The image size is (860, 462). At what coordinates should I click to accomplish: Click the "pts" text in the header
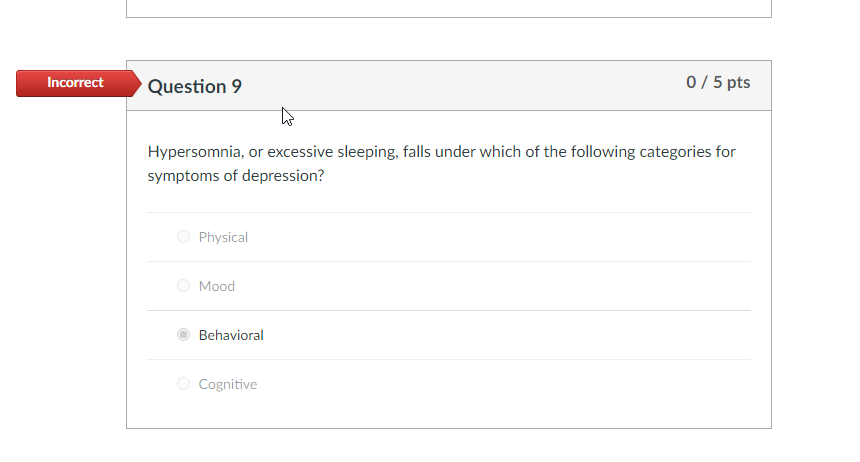tap(738, 82)
